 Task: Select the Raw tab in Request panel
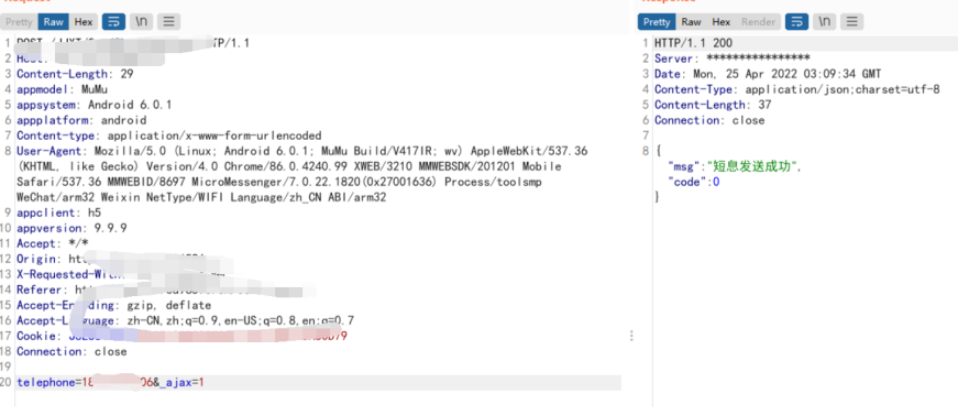click(x=53, y=22)
